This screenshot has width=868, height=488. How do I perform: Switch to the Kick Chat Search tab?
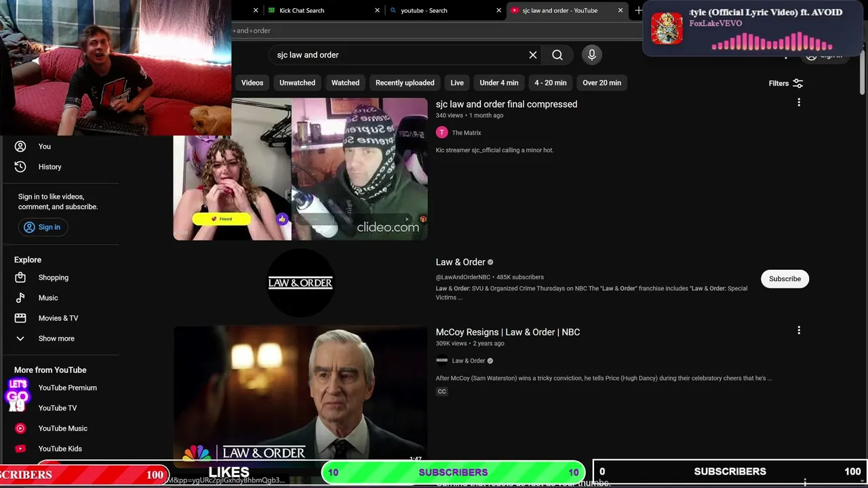click(x=323, y=10)
